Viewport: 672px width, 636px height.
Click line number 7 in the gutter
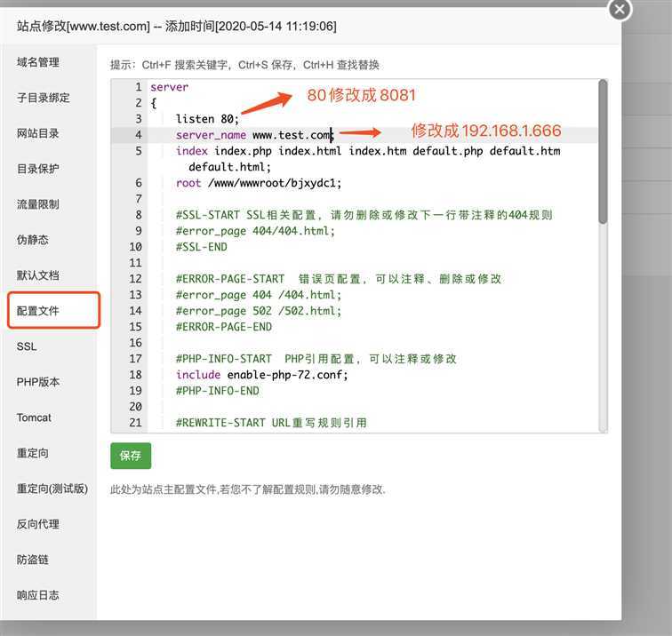point(139,199)
